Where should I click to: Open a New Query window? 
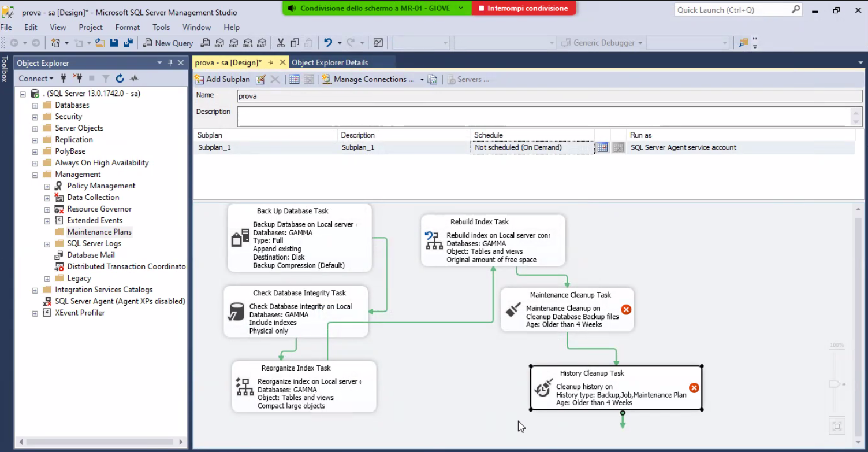(x=168, y=43)
